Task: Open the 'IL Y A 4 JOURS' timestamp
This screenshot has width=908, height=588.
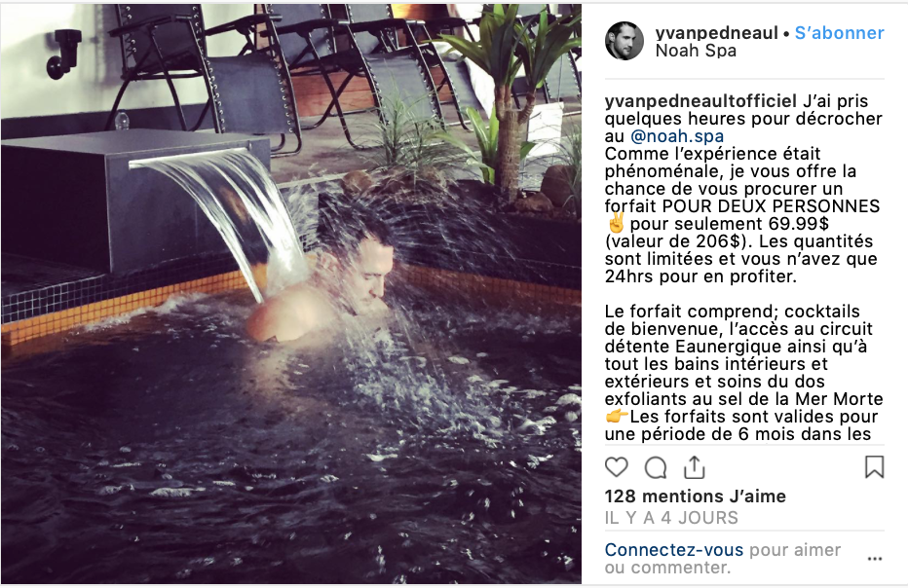Action: click(671, 517)
